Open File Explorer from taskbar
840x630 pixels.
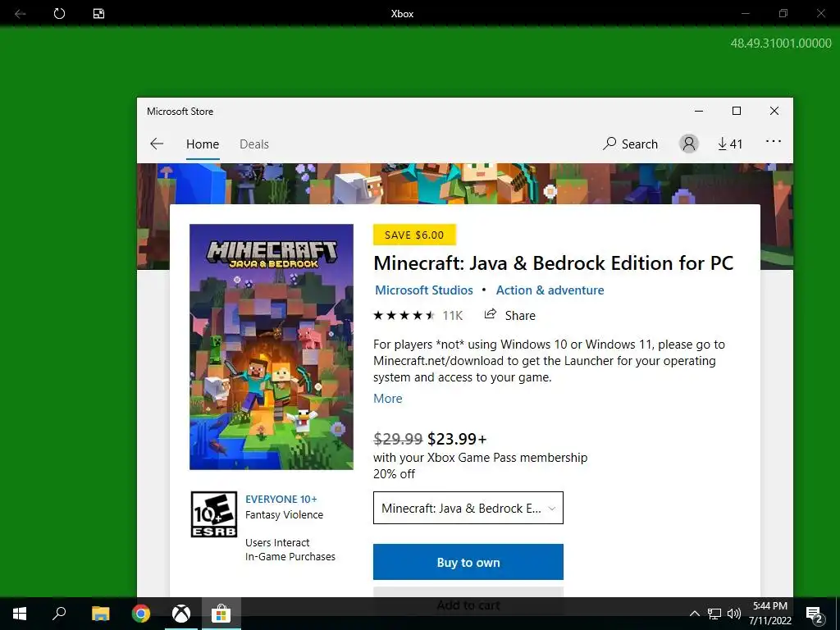[100, 614]
